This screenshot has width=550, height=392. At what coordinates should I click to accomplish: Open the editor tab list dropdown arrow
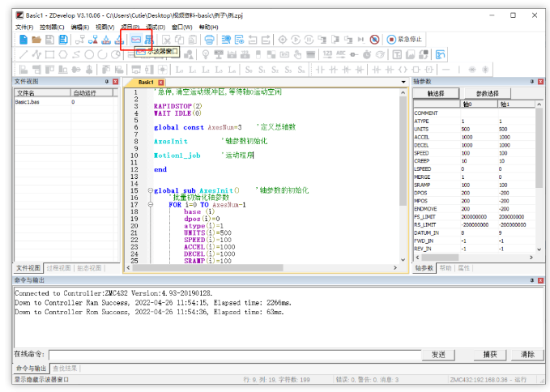(403, 82)
